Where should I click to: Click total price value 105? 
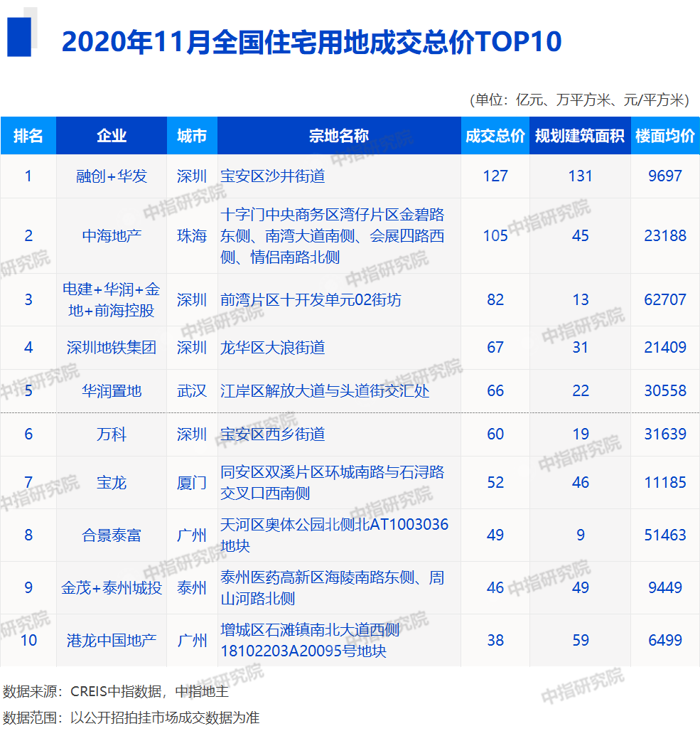495,236
